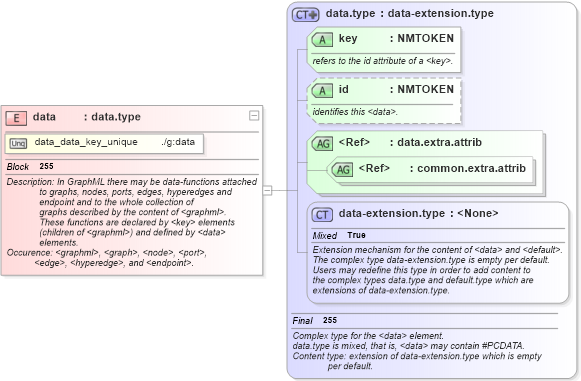This screenshot has width=581, height=381.
Task: Click the Unq unique constraint icon
Action: pos(19,143)
